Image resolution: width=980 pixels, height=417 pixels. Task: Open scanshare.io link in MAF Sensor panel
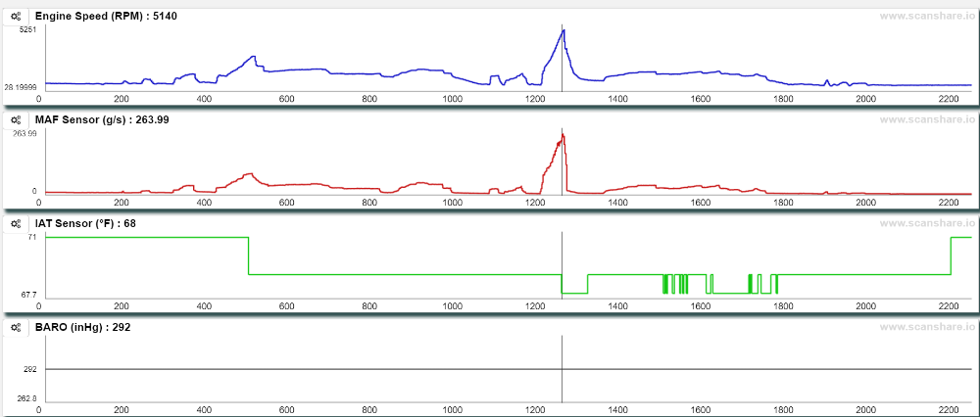pyautogui.click(x=926, y=119)
